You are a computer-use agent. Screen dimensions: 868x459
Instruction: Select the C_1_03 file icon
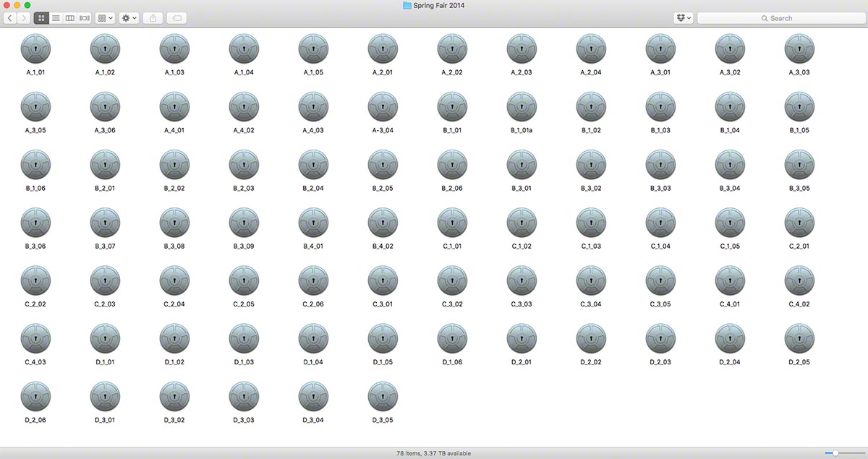coord(592,223)
